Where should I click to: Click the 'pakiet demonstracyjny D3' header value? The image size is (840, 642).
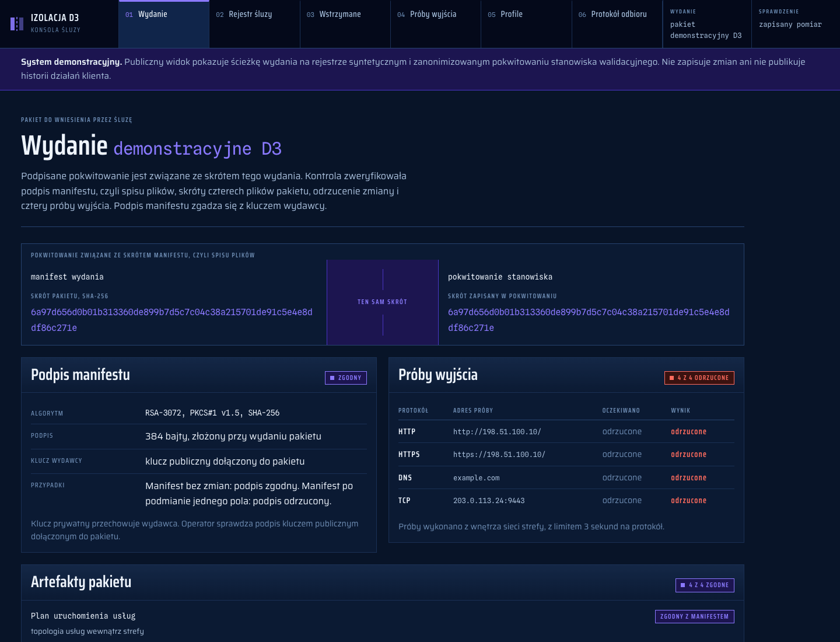point(706,30)
